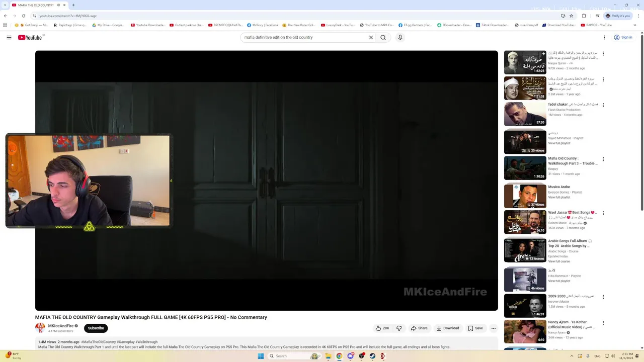Save the video to a playlist

(475, 328)
